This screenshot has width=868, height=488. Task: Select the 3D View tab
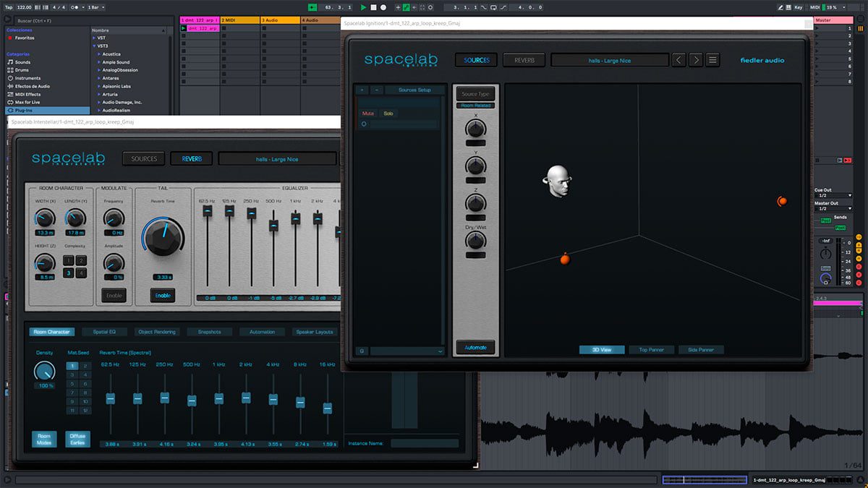point(601,350)
